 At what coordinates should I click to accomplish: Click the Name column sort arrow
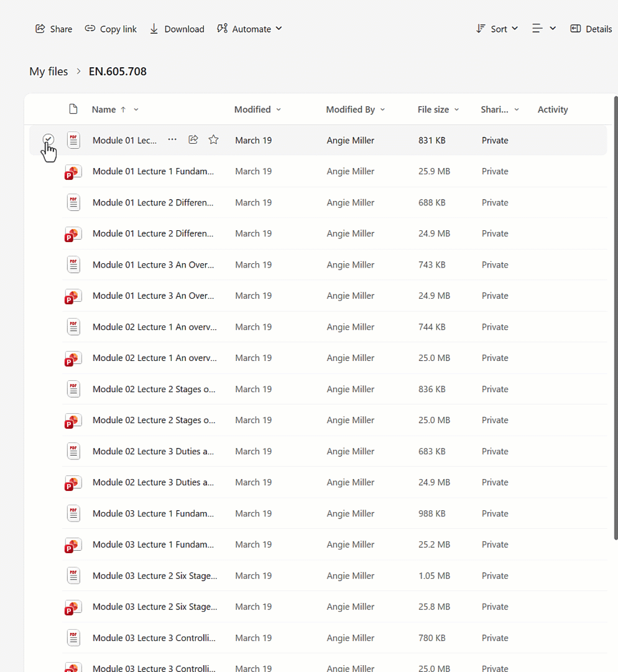[x=123, y=110]
